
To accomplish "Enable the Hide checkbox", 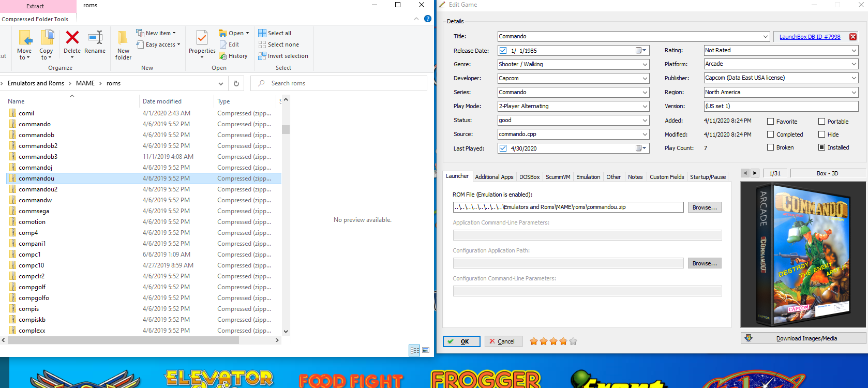I will coord(821,135).
